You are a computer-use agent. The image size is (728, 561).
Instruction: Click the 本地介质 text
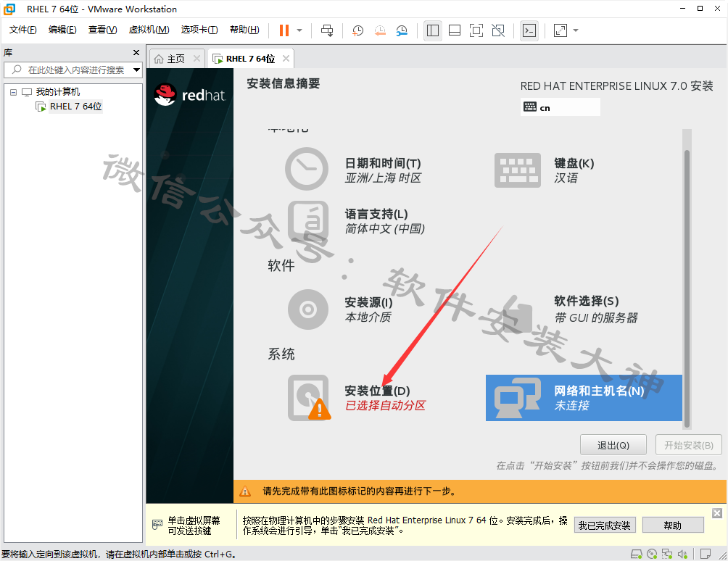pyautogui.click(x=368, y=317)
